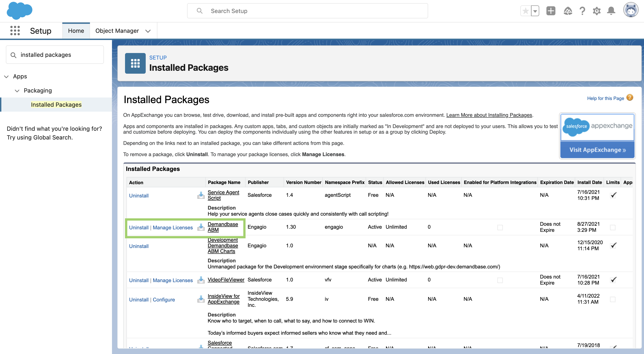Open the Demandbase ABM package link
Viewport: 644px width, 354px height.
223,227
